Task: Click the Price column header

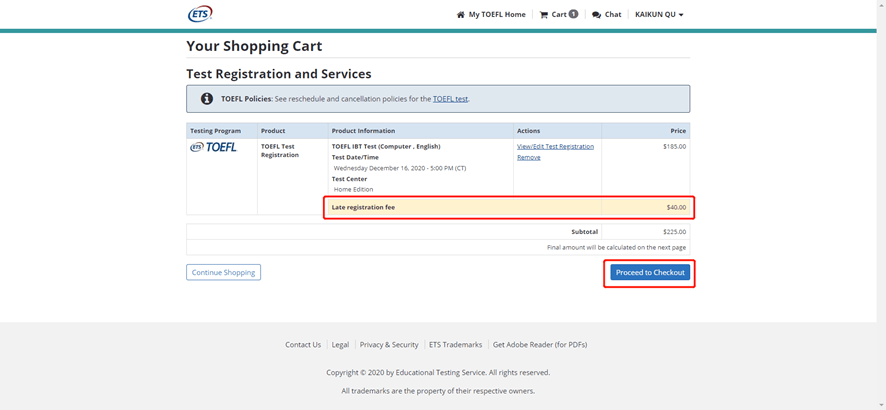Action: 678,131
